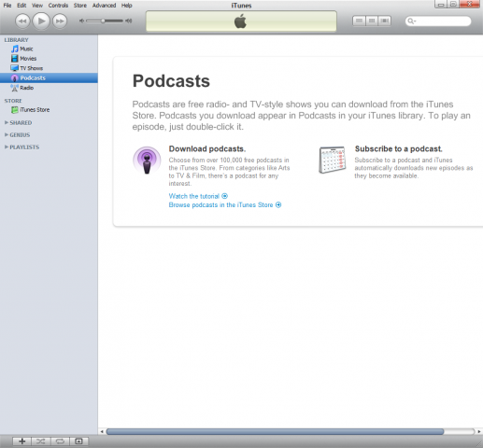Screen dimensions: 483x448
Task: Minimize the iTunes window
Action: click(441, 4)
